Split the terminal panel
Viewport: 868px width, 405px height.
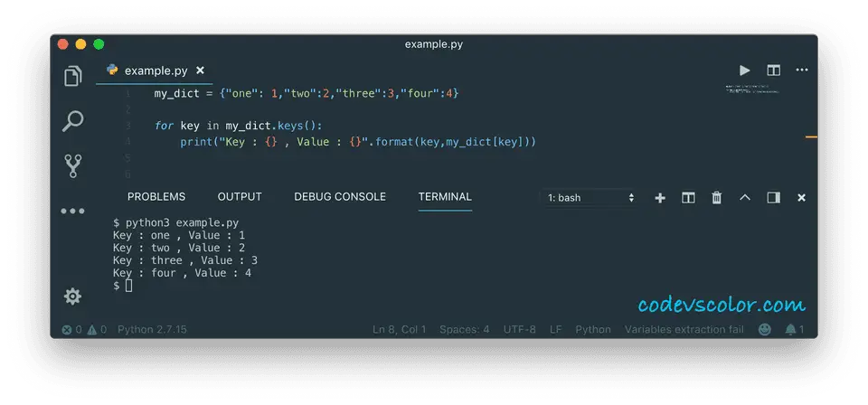(x=688, y=198)
